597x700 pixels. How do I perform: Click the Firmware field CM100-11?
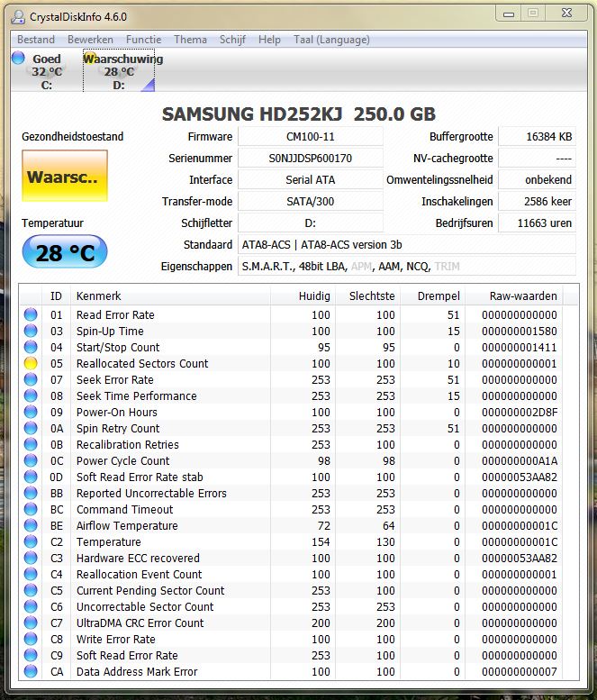point(311,137)
